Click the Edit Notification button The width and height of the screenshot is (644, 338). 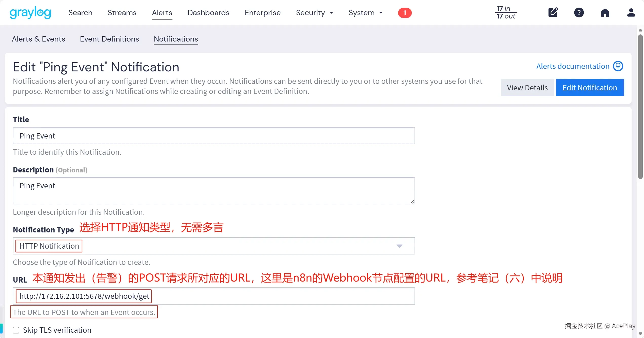(x=590, y=87)
